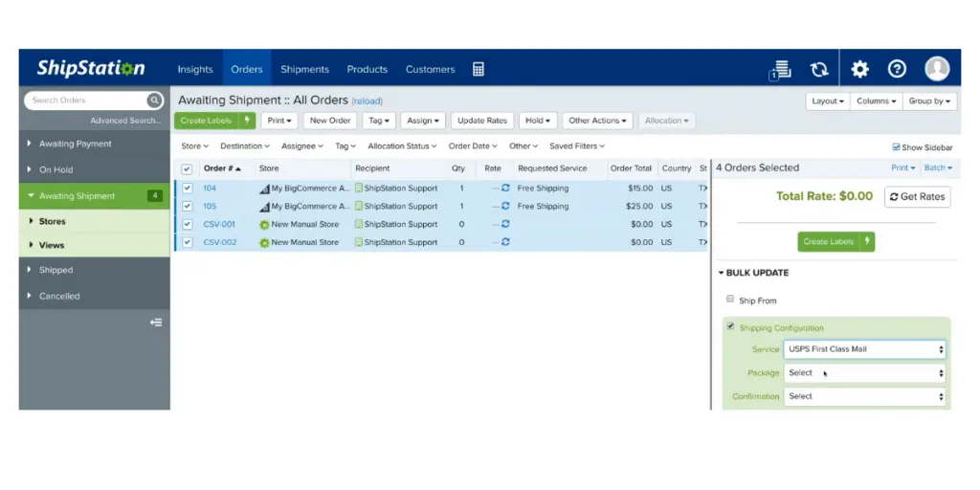Open the Layout dropdown
This screenshot has height=490, width=980.
(828, 101)
